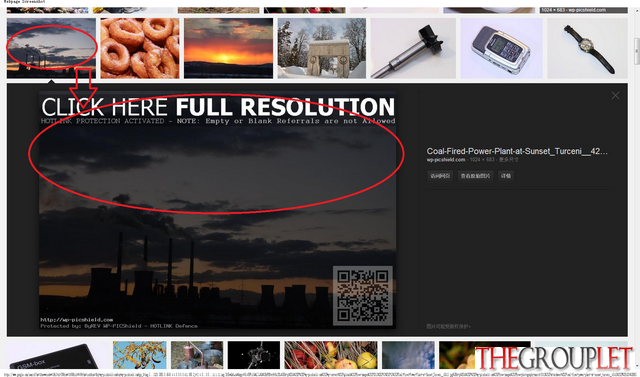Open the donuts thumbnail
This screenshot has width=640, height=377.
point(140,48)
